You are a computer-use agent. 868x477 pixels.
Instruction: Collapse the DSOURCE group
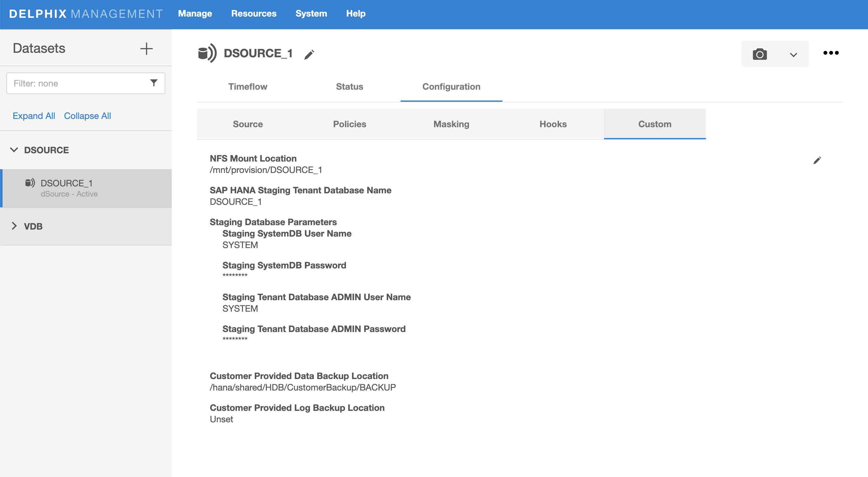click(x=14, y=150)
